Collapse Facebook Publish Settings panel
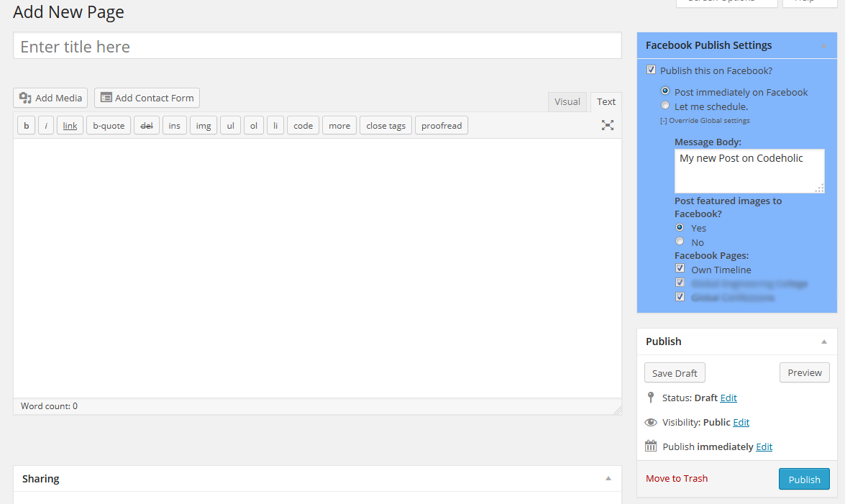The width and height of the screenshot is (845, 504). pos(823,46)
